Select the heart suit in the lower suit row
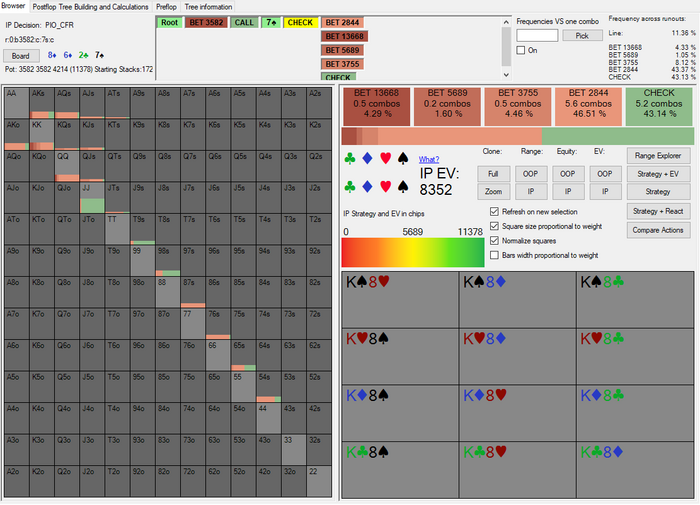Viewport: 700px width, 505px height. point(385,187)
